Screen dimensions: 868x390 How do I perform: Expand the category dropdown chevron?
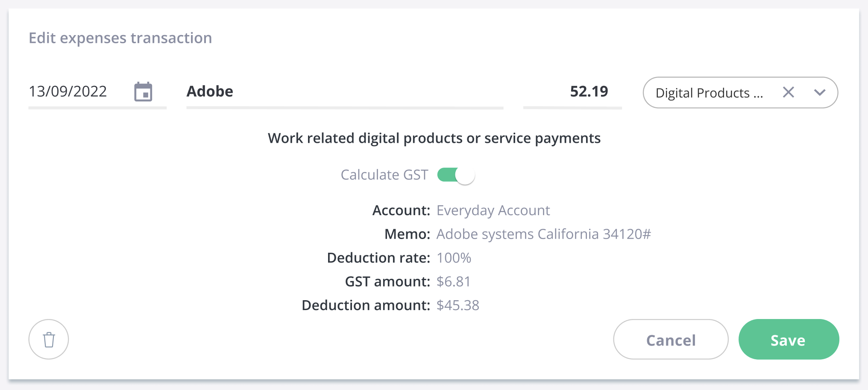pos(820,92)
